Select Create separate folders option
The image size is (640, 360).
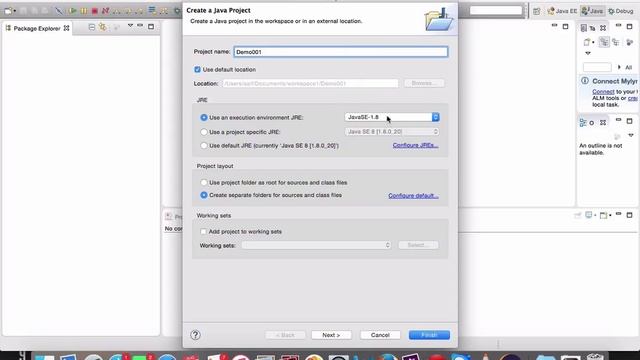204,195
